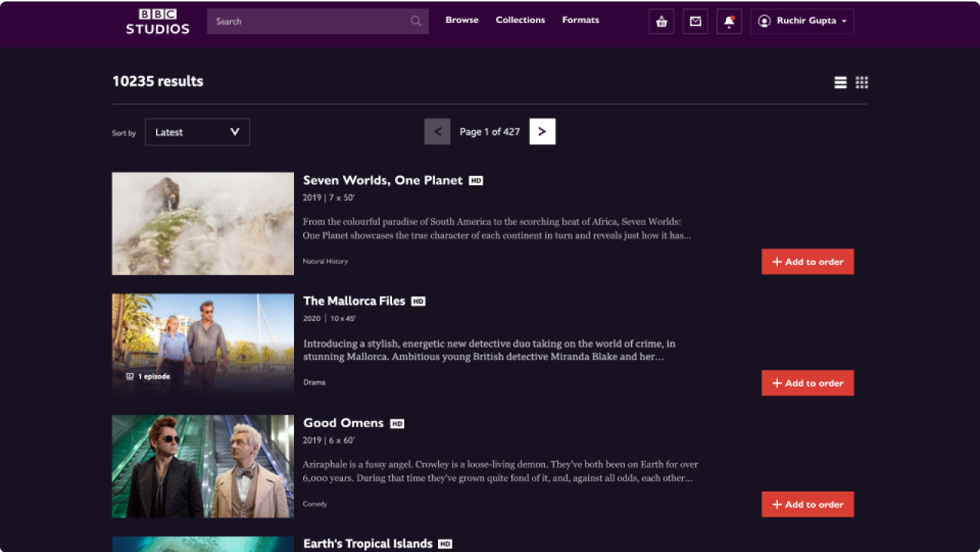Viewport: 980px width, 552px height.
Task: Expand the Ruchir Gupta account menu
Action: pos(802,21)
